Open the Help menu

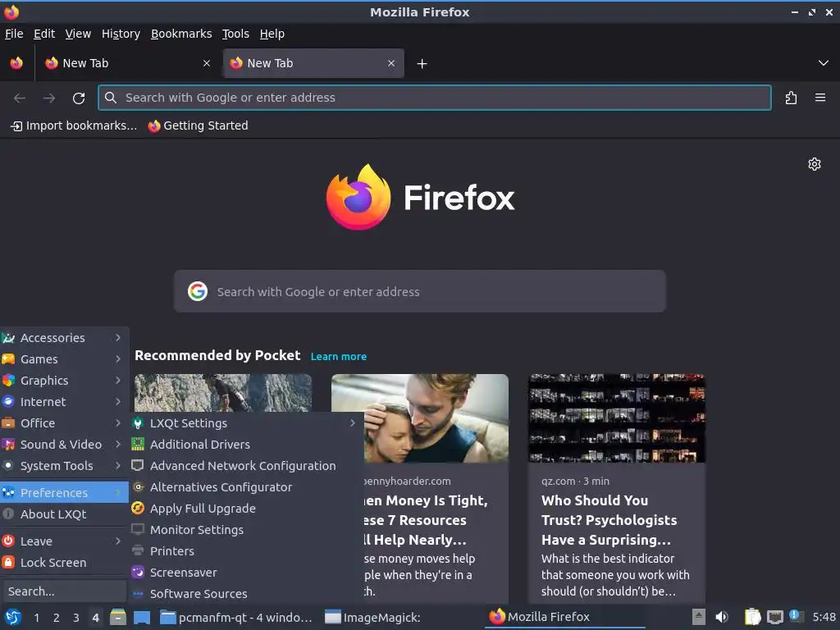coord(272,34)
